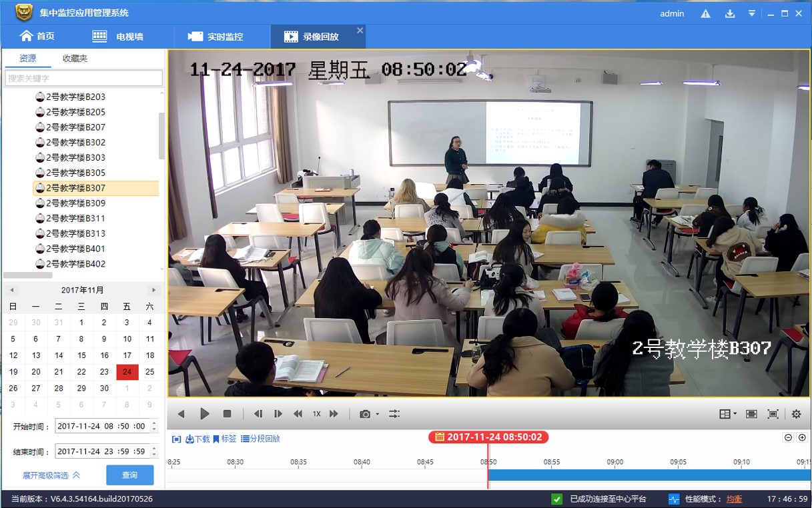Stop the video playback
Screen dimensions: 812x508
tap(227, 414)
